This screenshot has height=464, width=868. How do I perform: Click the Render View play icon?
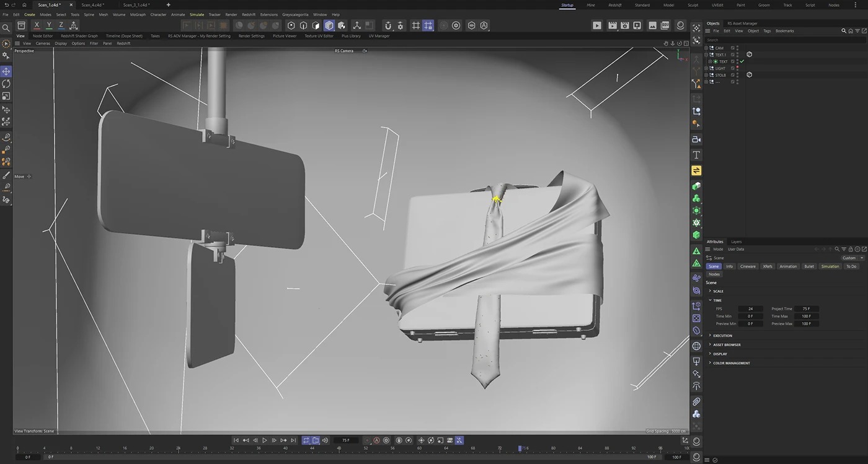click(x=596, y=25)
